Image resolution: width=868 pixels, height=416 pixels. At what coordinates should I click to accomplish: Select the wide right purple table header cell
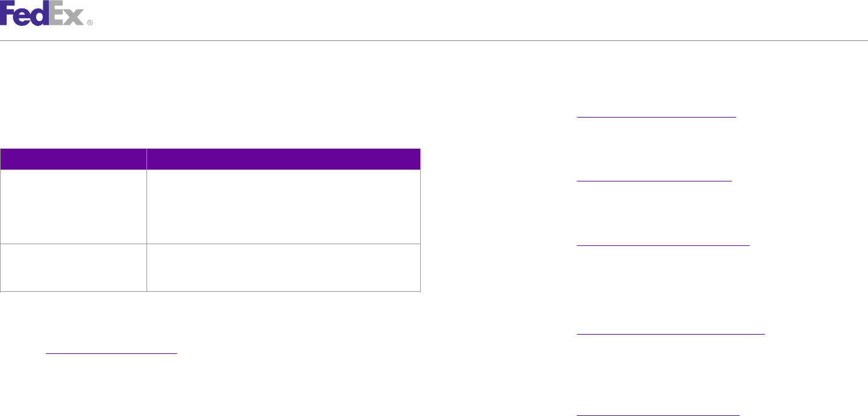tap(284, 159)
